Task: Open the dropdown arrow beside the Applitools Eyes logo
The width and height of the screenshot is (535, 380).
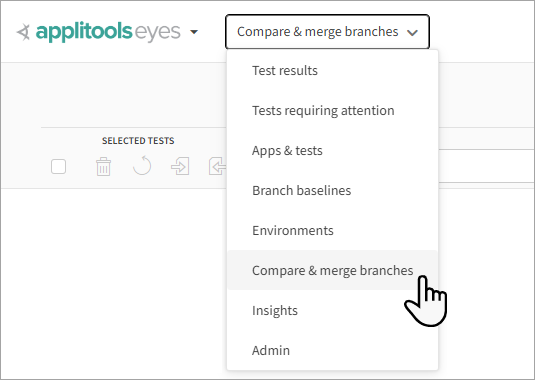Action: tap(194, 32)
